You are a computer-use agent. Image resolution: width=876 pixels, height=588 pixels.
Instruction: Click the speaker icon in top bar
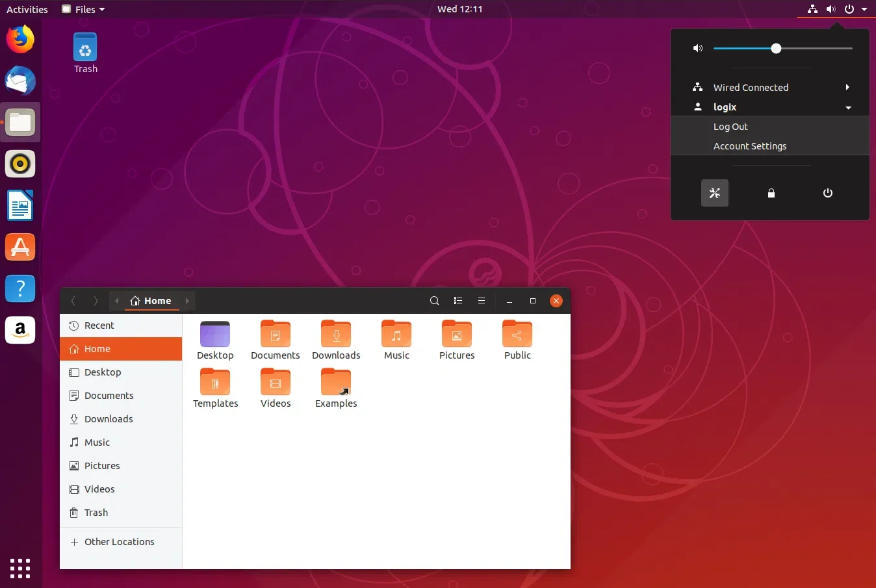pyautogui.click(x=831, y=9)
